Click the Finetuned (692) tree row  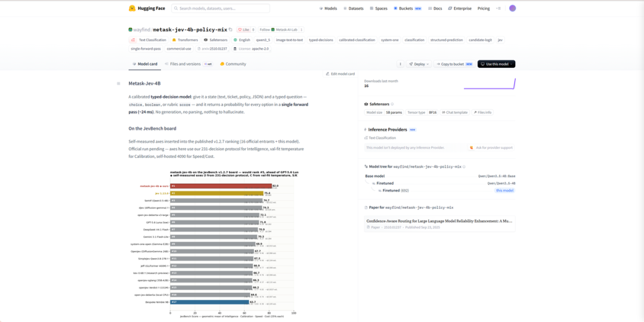[x=396, y=191]
